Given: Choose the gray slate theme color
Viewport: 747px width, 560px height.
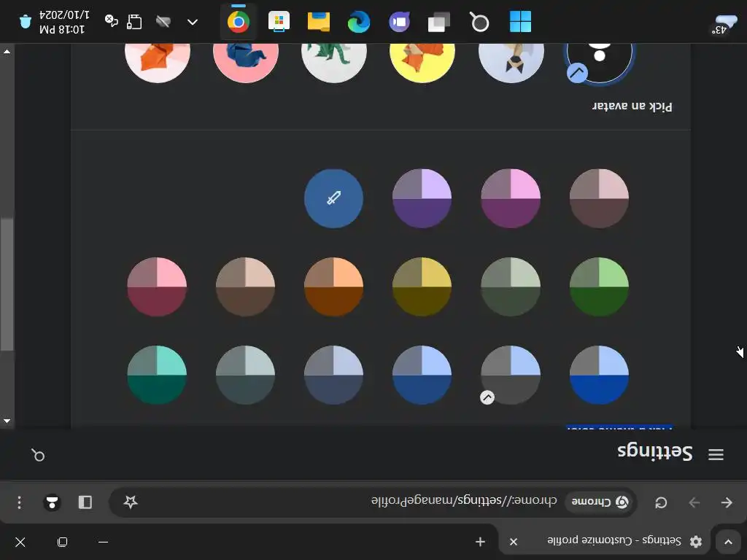Looking at the screenshot, I should [x=245, y=376].
